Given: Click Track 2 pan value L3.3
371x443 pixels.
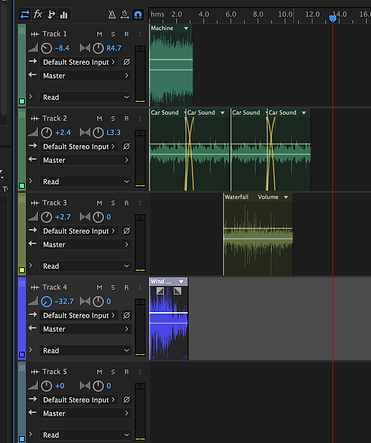Looking at the screenshot, I should click(x=113, y=133).
